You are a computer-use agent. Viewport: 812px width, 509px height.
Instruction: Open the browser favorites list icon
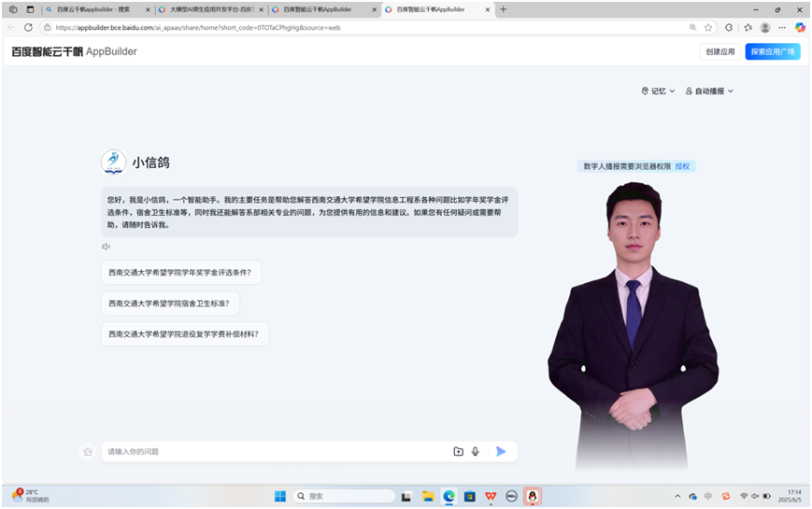[748, 27]
